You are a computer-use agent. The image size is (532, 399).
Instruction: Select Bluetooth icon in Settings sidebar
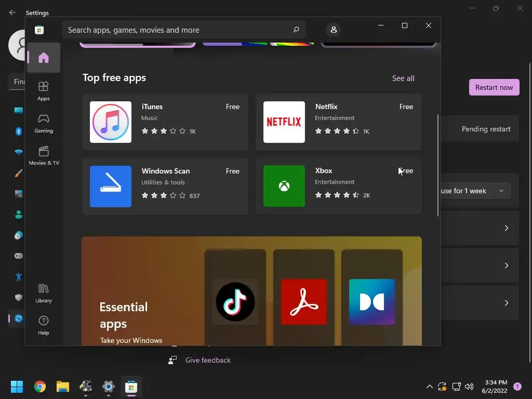pos(19,131)
